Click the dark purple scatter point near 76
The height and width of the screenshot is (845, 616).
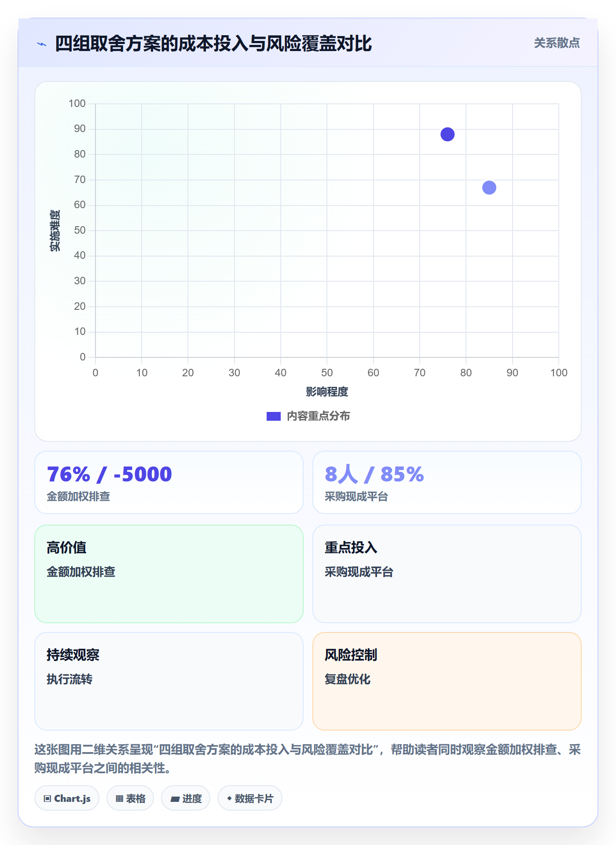coord(447,134)
